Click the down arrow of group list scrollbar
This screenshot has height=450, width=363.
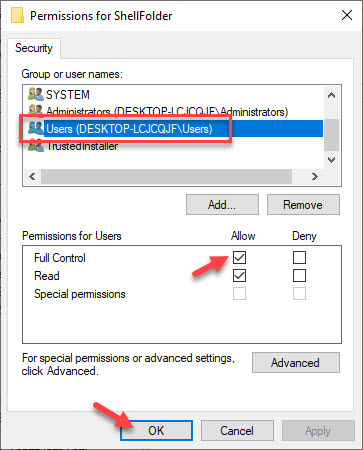tap(331, 160)
